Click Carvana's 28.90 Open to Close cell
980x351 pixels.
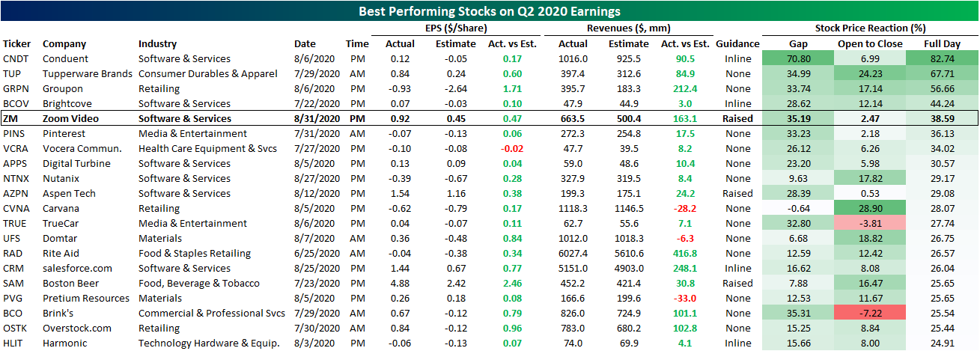[864, 208]
